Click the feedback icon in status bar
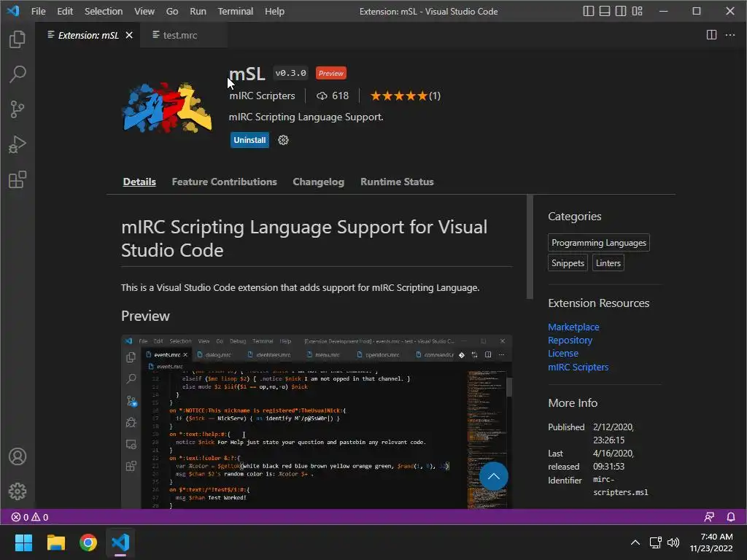Image resolution: width=747 pixels, height=560 pixels. tap(709, 517)
